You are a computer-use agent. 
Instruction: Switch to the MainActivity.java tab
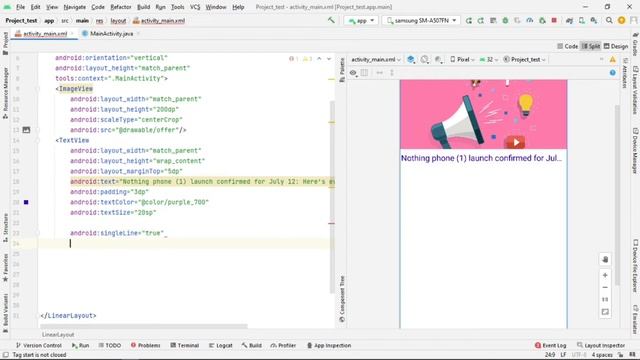point(111,33)
